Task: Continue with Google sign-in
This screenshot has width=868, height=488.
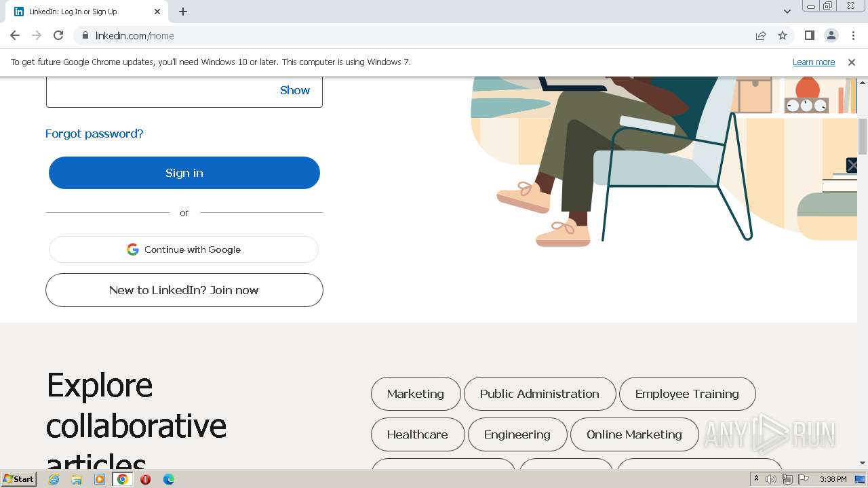Action: 184,249
